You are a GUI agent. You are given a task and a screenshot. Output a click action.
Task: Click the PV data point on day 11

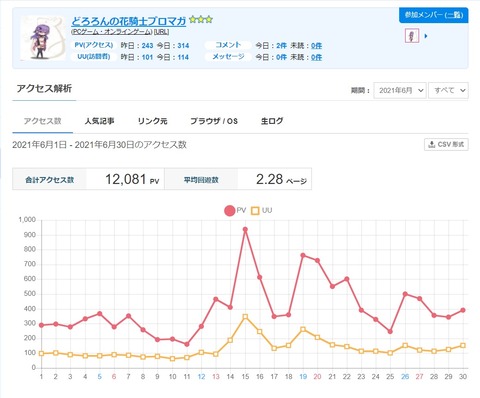[187, 344]
